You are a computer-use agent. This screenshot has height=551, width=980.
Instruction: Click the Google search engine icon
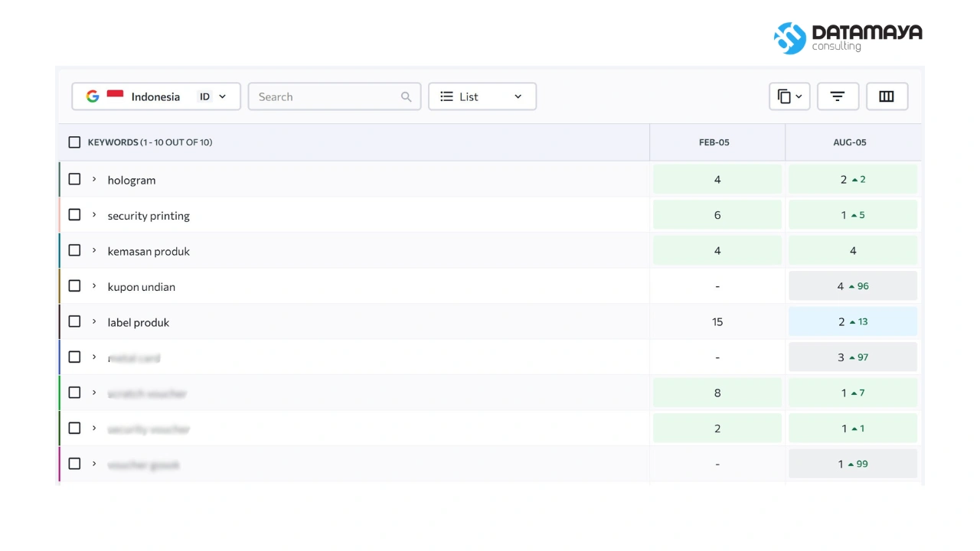tap(93, 96)
